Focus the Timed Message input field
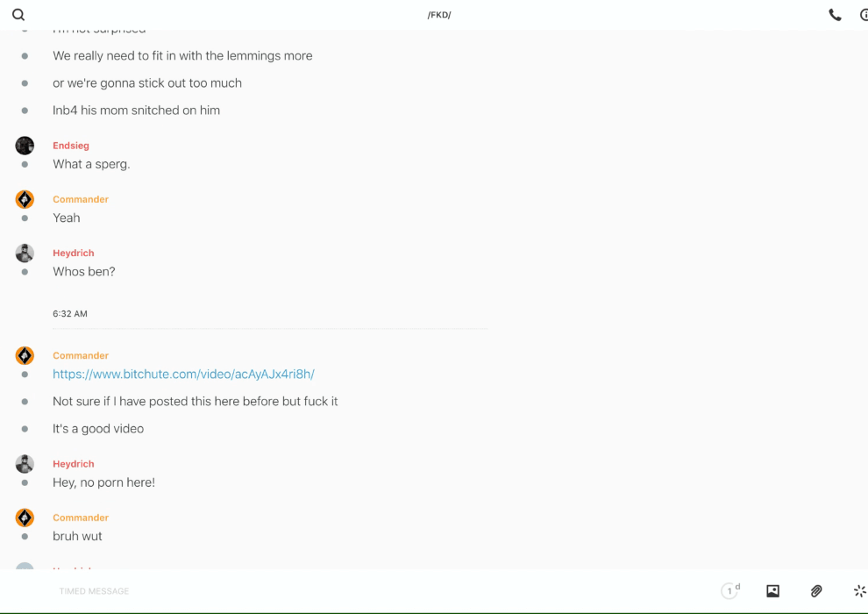 point(351,591)
